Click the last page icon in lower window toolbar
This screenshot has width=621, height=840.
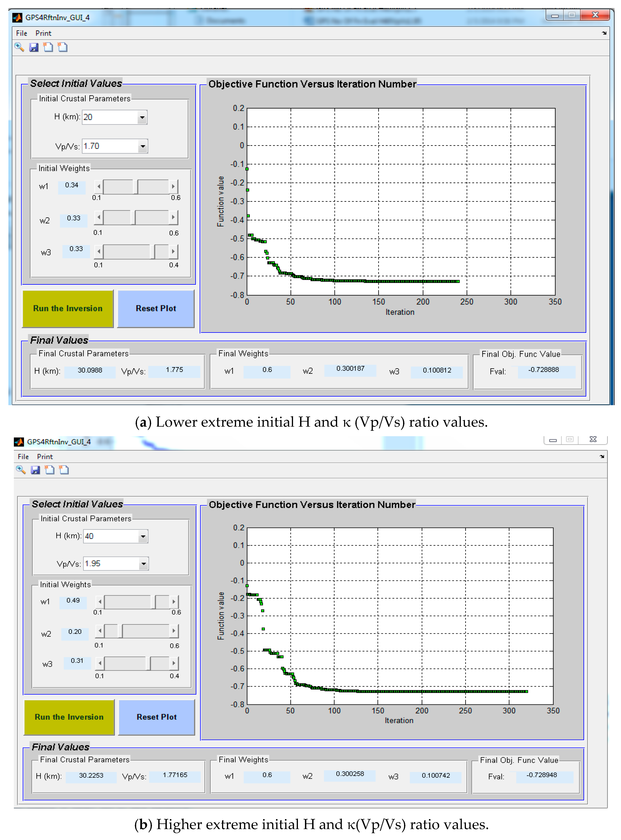[64, 470]
